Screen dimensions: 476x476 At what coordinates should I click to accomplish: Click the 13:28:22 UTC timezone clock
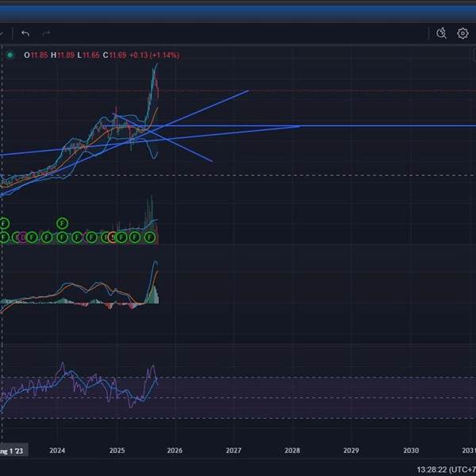pos(436,469)
